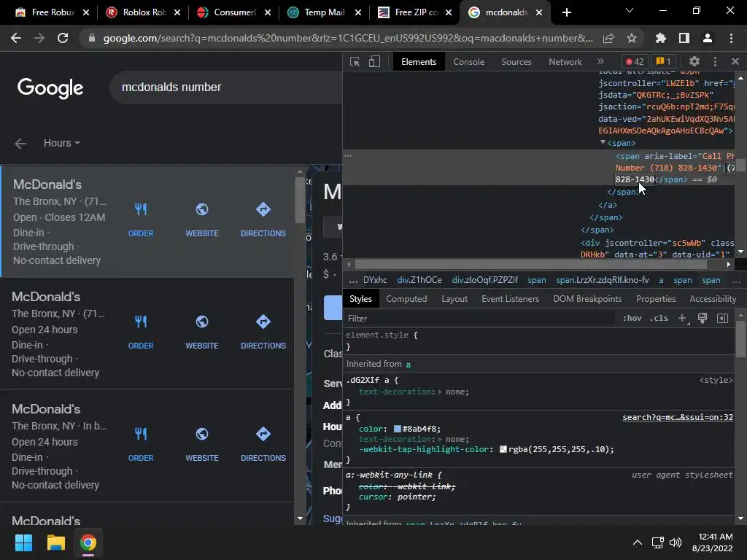Collapse the open span node triangle
This screenshot has height=560, width=747.
click(x=603, y=142)
